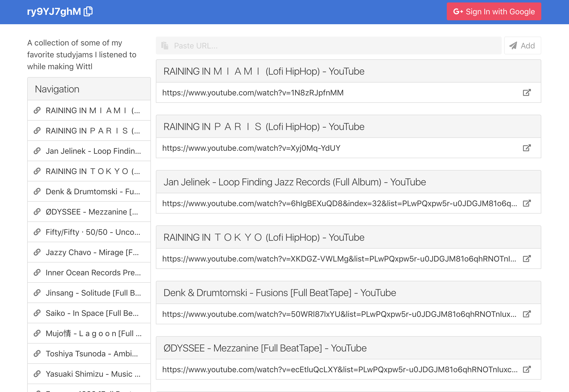Click link icon beside Mujo navigation item
This screenshot has height=392, width=569.
[x=37, y=333]
